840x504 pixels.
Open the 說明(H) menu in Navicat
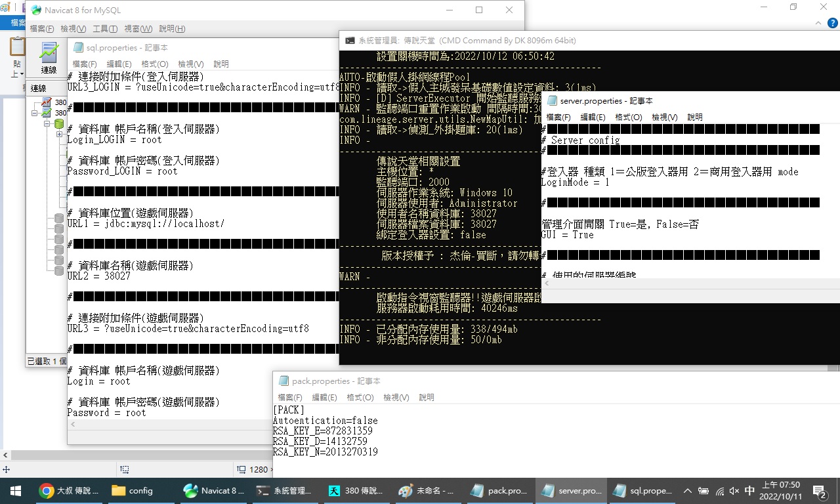coord(172,29)
